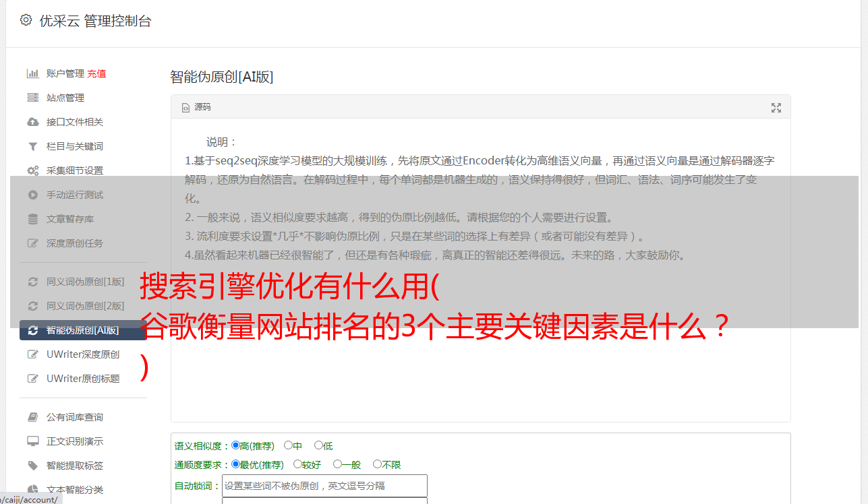
Task: Click the fullscreen expand icon in 源码 panel
Action: pos(776,108)
